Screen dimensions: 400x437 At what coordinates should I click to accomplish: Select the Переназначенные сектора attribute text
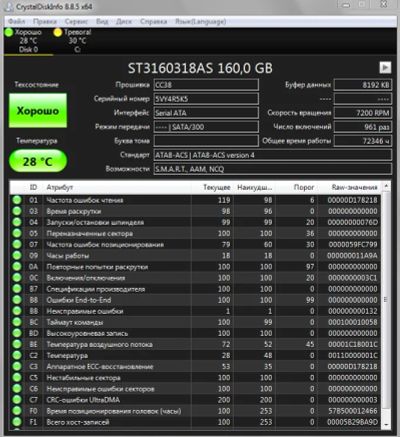click(90, 233)
